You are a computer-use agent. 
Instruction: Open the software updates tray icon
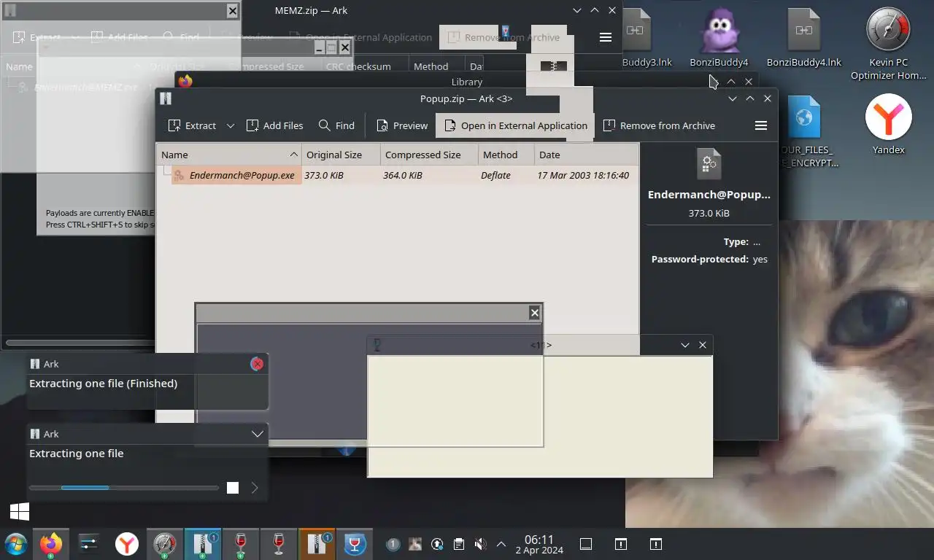[x=437, y=544]
